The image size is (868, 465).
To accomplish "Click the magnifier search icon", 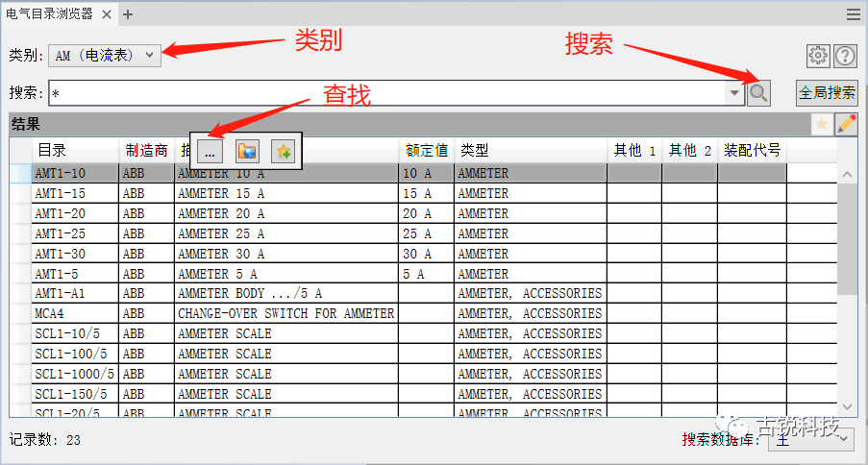I will pos(758,93).
